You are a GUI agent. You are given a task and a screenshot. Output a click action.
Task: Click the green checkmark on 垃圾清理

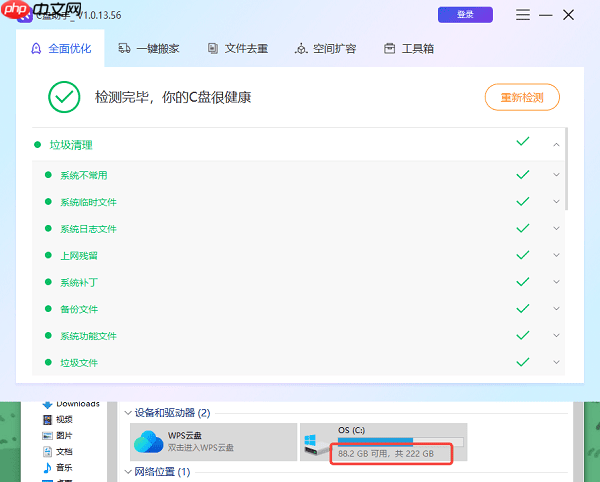(523, 142)
